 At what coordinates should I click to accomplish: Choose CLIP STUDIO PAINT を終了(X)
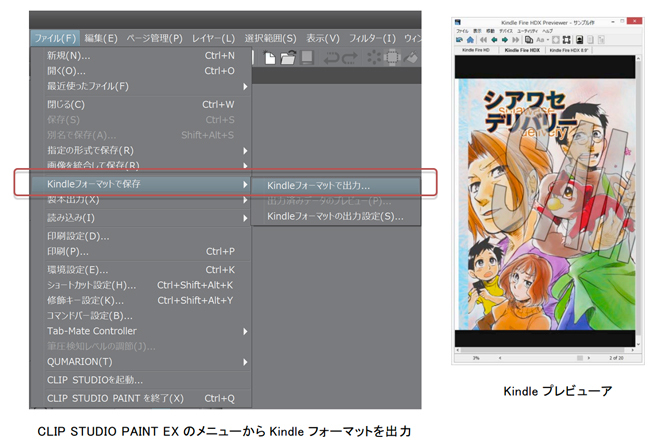coord(141,398)
